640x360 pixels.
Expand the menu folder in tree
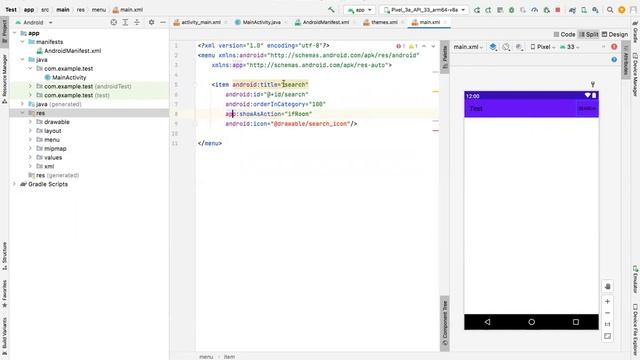tap(30, 140)
